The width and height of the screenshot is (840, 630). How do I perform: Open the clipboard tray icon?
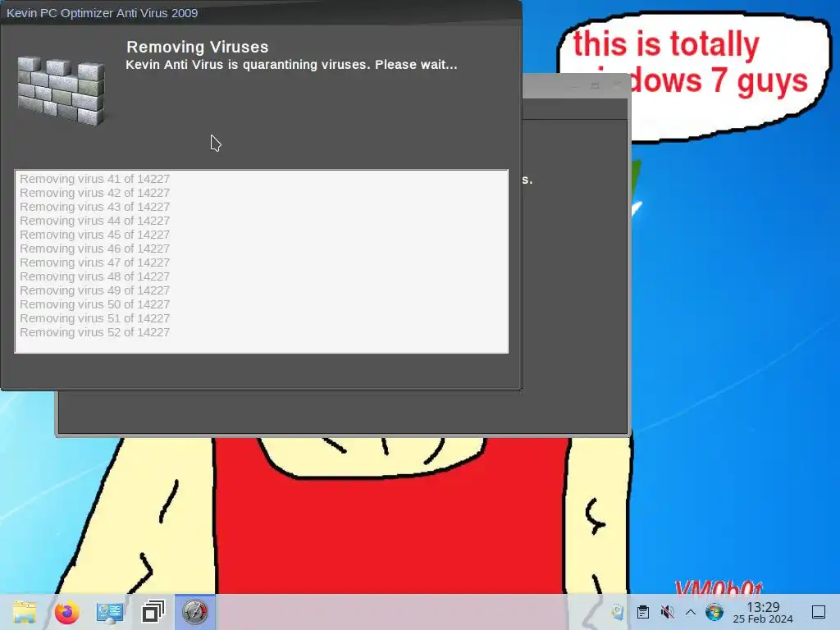click(643, 612)
